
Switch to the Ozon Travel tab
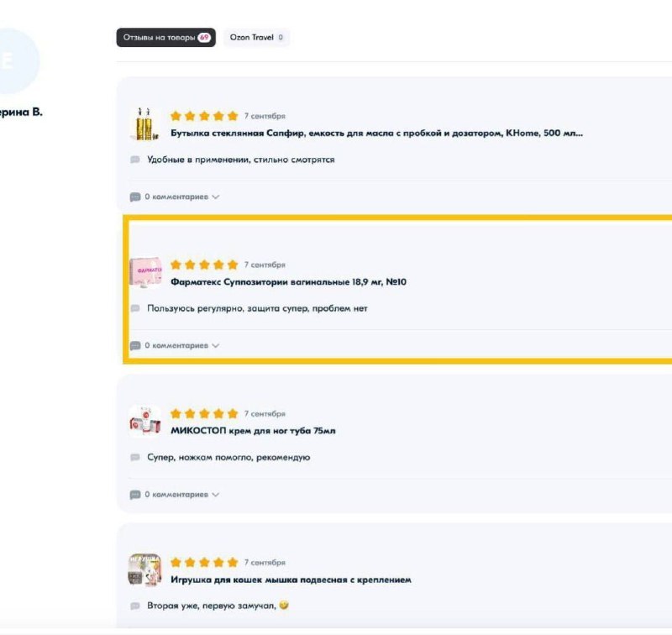coord(256,38)
